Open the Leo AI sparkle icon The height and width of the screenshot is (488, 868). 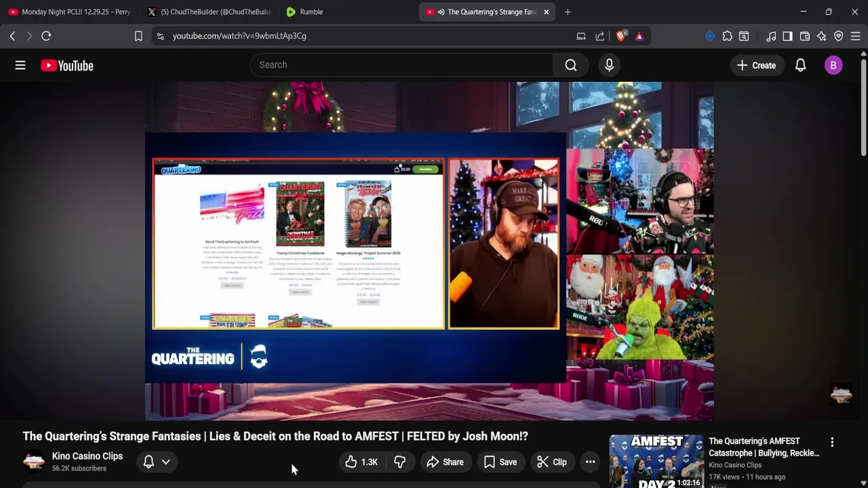[822, 36]
